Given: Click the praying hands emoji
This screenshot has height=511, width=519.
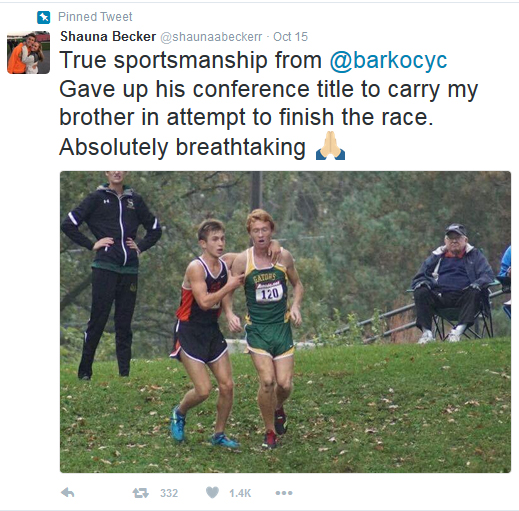Looking at the screenshot, I should 330,146.
